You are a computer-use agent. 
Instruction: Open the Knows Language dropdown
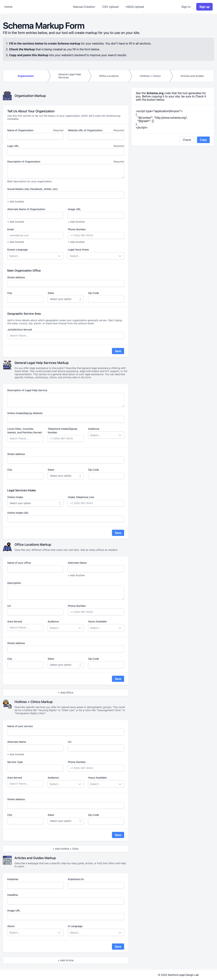pos(35,256)
